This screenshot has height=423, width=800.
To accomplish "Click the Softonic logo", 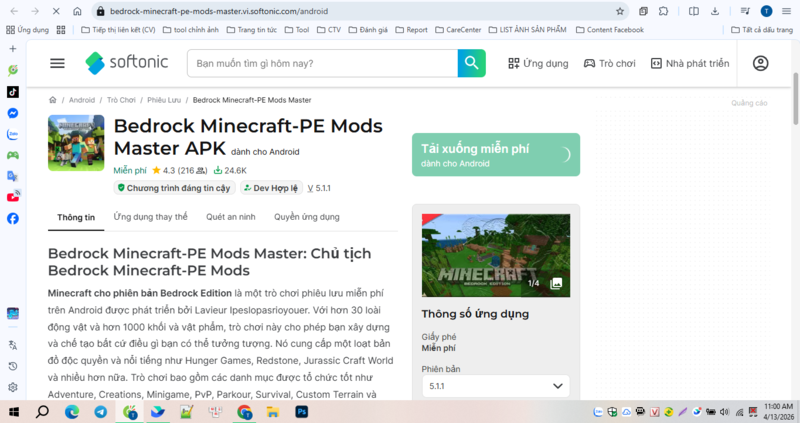I will click(x=127, y=63).
